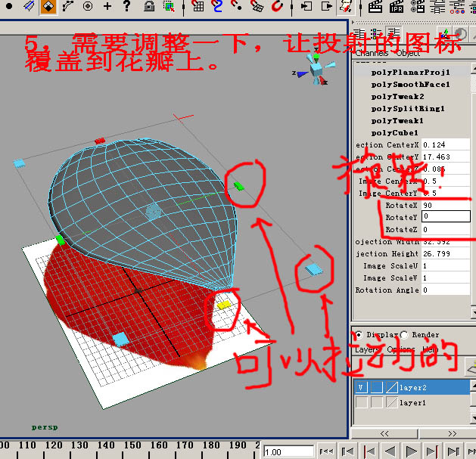Screen dimensions: 476x459
Task: Select the parm points mask icon
Action: [x=29, y=6]
